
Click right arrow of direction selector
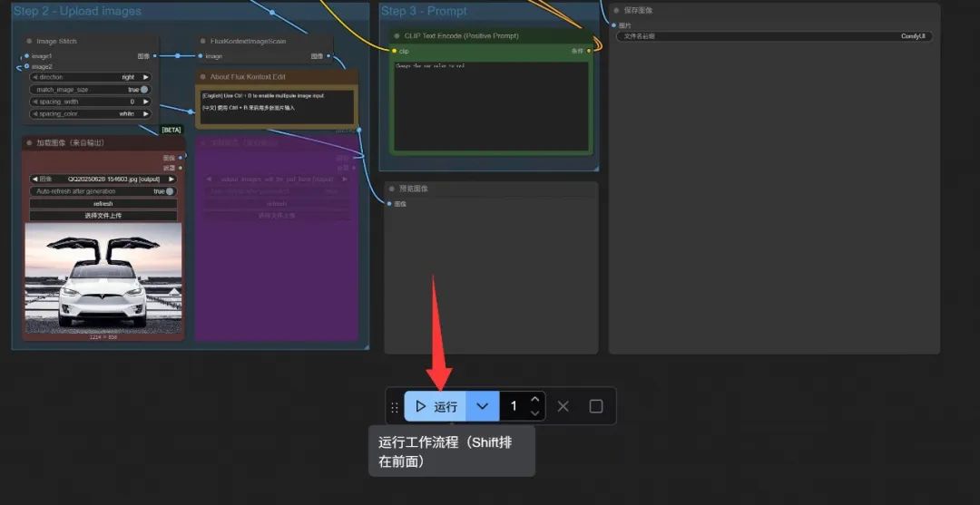(145, 77)
